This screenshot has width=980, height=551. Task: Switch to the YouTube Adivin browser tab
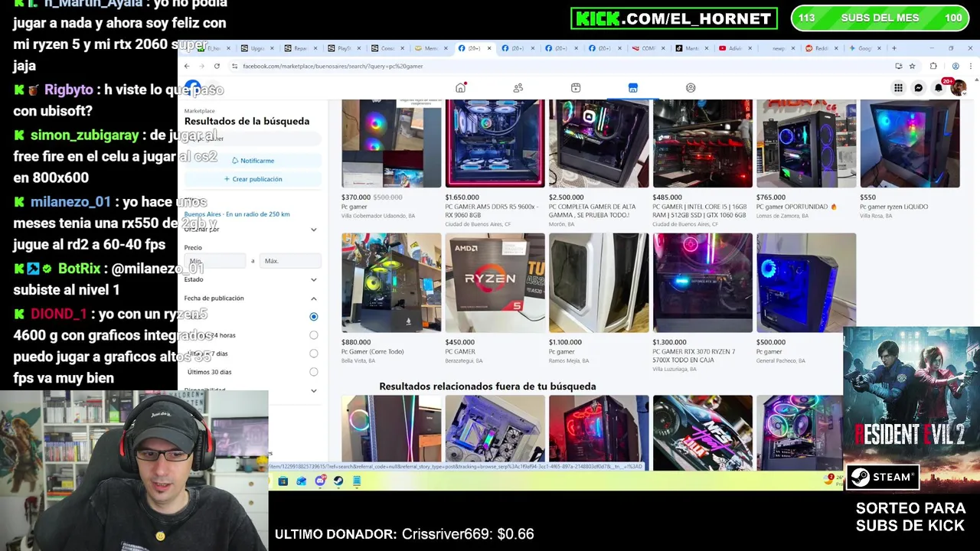tap(736, 48)
